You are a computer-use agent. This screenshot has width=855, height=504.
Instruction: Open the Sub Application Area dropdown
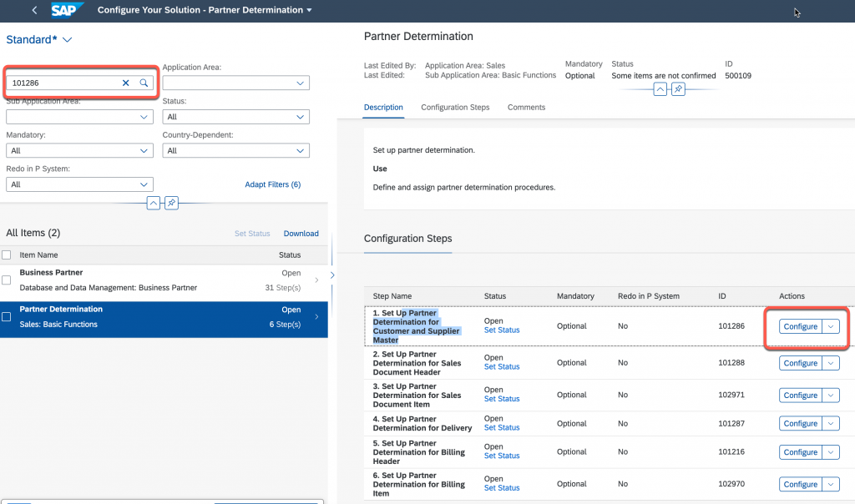pyautogui.click(x=144, y=117)
